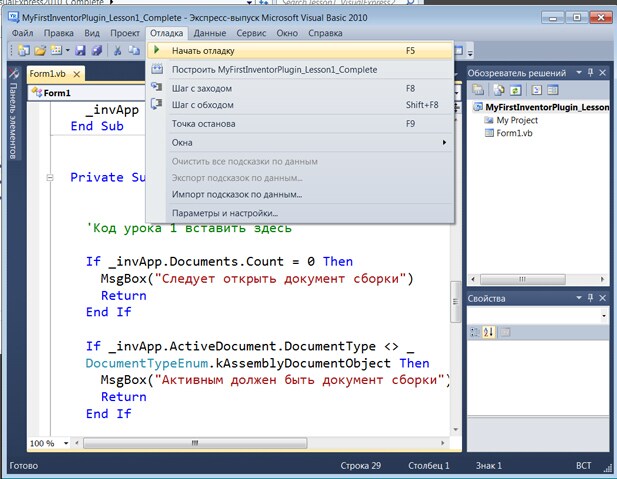The width and height of the screenshot is (617, 479).
Task: Click the Save floppy disk icon
Action: coord(80,50)
